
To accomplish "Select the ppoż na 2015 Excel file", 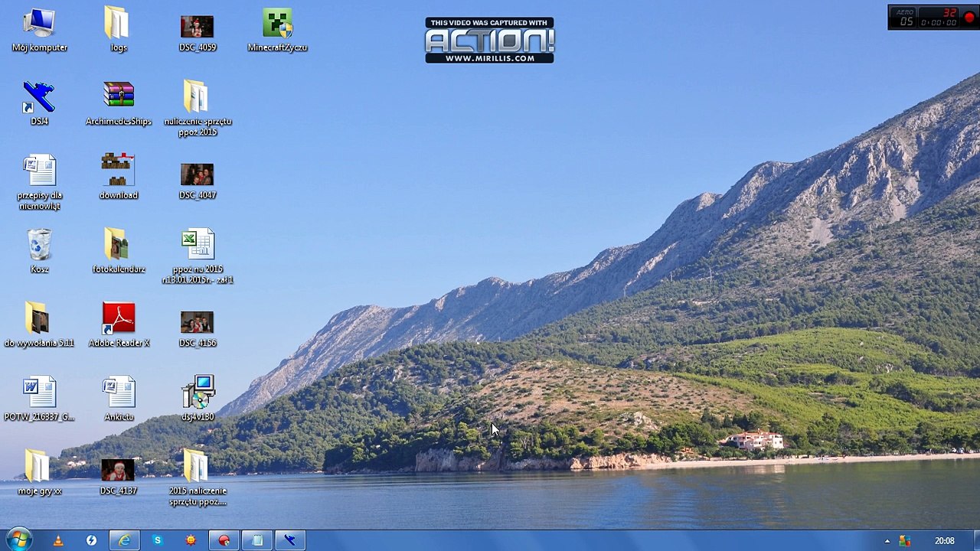I will coord(198,256).
